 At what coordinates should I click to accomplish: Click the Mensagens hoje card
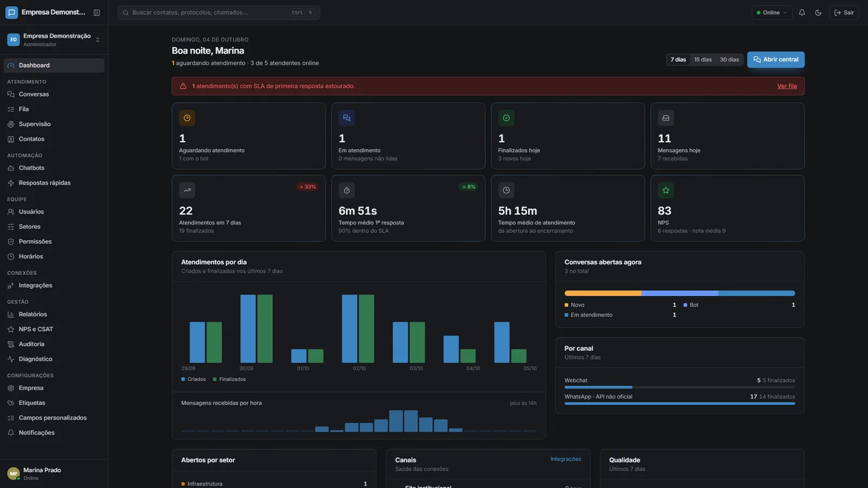coord(727,136)
